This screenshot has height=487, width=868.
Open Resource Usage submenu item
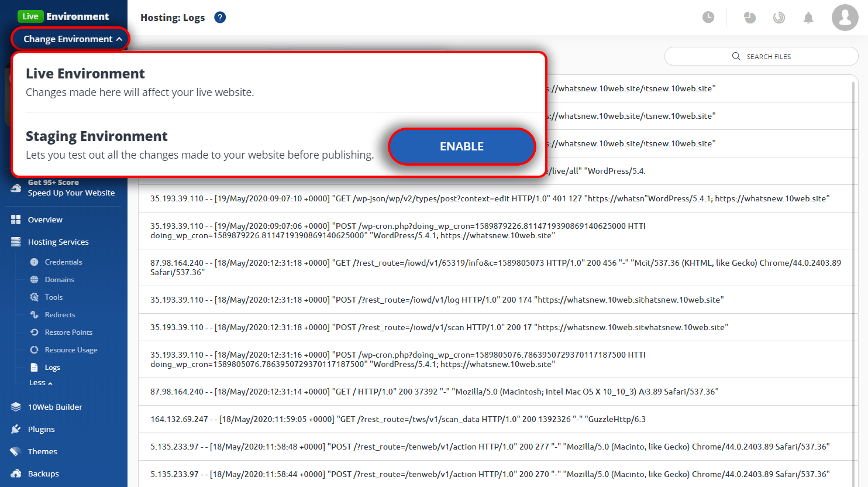[71, 350]
